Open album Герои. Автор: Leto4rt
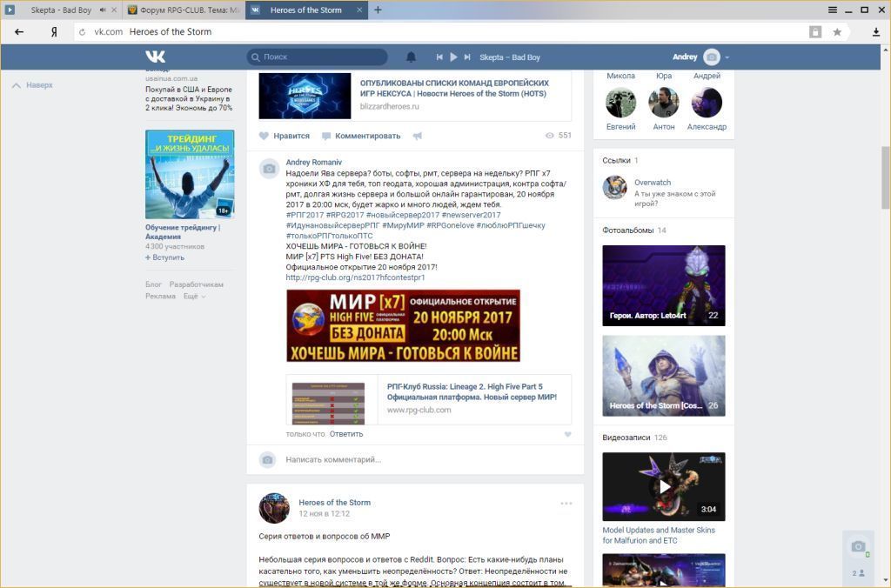This screenshot has height=588, width=891. tap(664, 286)
